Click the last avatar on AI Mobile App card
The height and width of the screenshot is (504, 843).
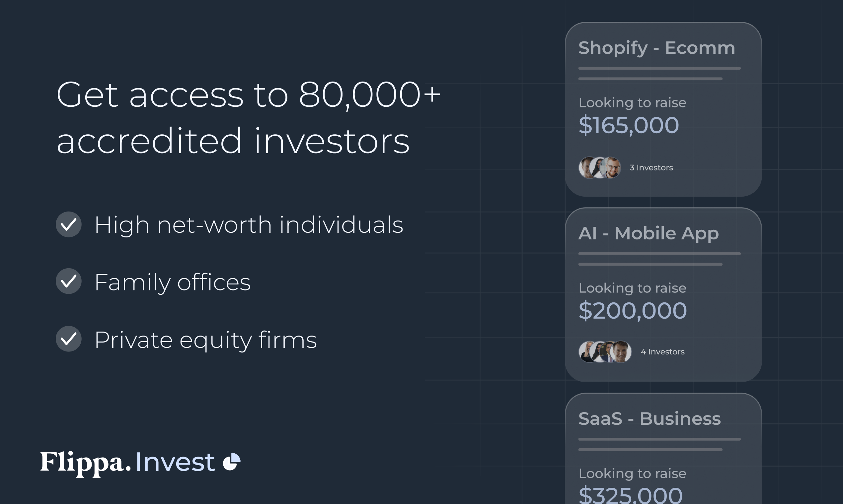click(621, 352)
